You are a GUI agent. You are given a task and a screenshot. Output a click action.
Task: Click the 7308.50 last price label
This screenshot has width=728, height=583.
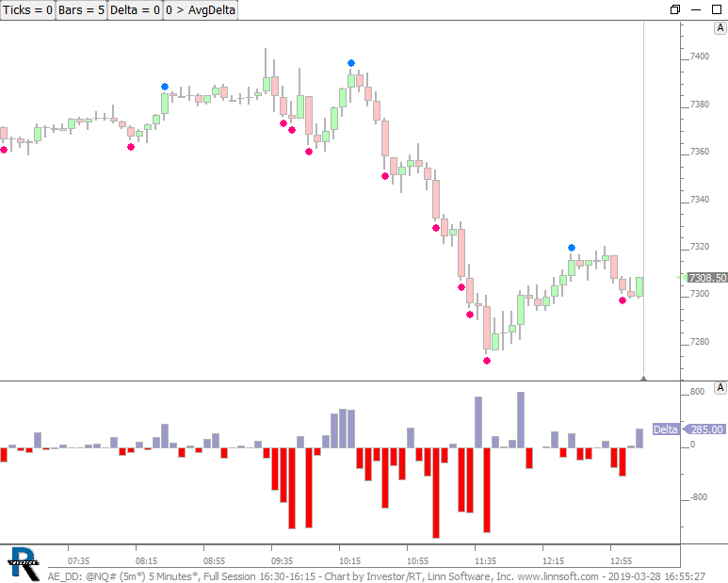tap(705, 278)
